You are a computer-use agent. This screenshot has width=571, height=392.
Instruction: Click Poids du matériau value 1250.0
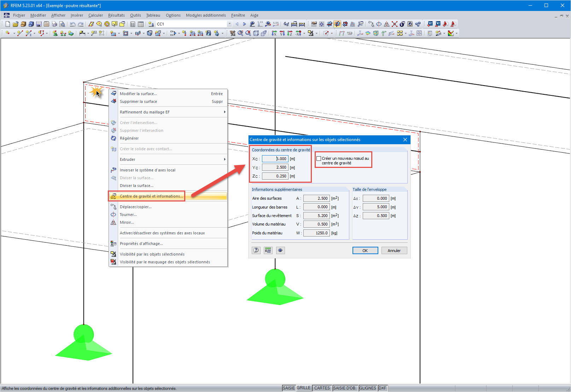tap(316, 233)
